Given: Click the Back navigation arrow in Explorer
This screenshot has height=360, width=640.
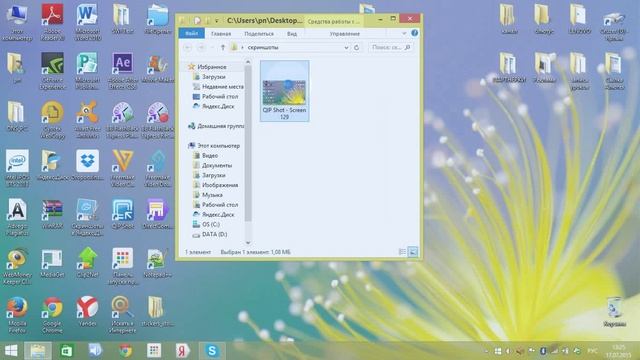Looking at the screenshot, I should [187, 47].
